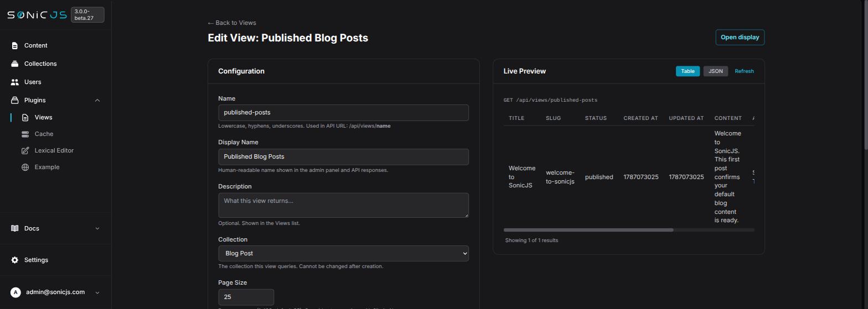Expand the admin@sonicjs.com account menu chevron

(97, 292)
